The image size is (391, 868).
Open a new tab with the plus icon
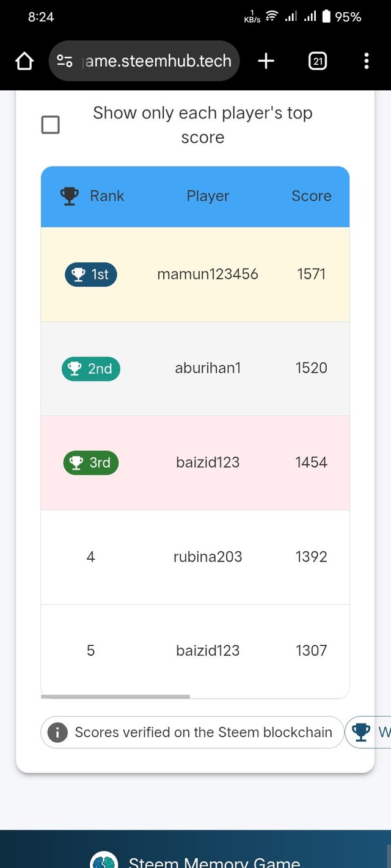pyautogui.click(x=266, y=61)
